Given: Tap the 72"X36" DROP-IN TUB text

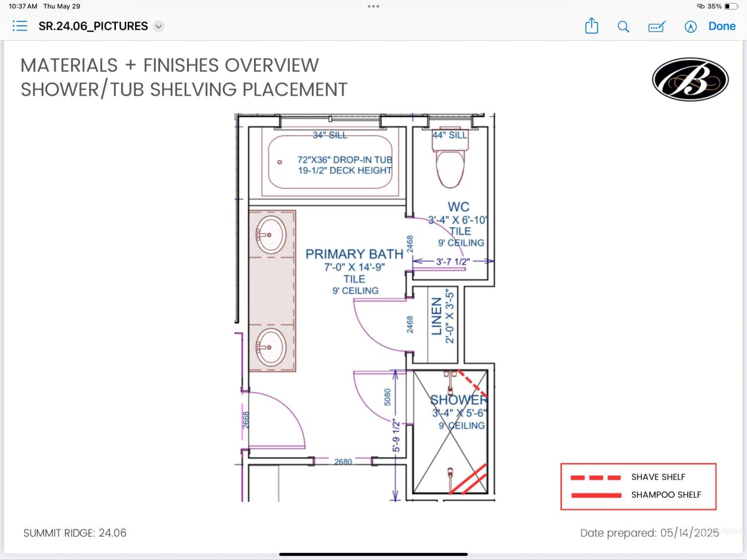Looking at the screenshot, I should point(345,160).
